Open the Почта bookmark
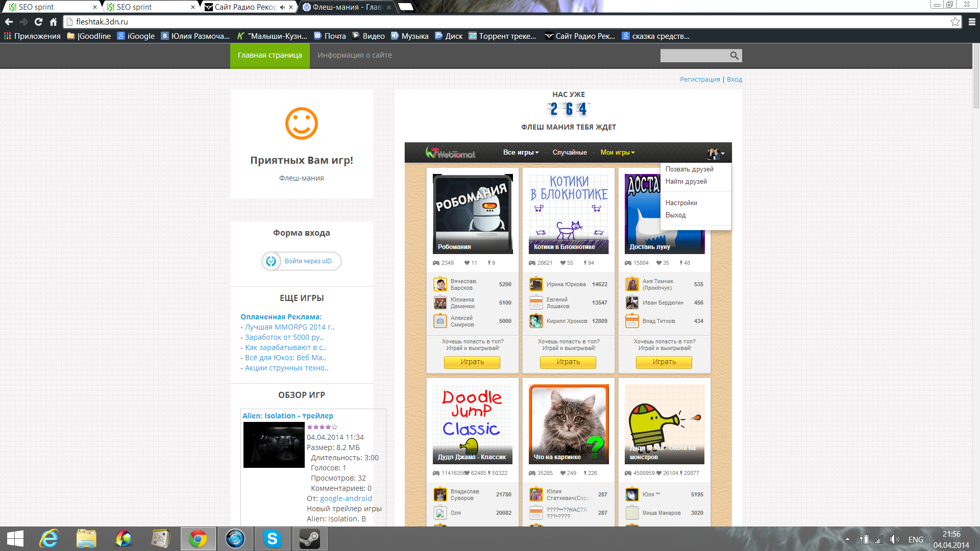The image size is (980, 551). tap(330, 36)
